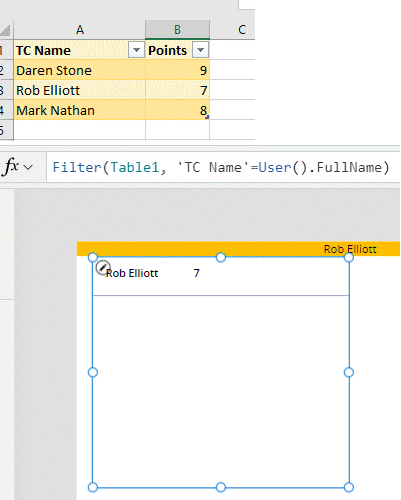
Task: Select the Excel cell with value 7
Action: coord(177,90)
